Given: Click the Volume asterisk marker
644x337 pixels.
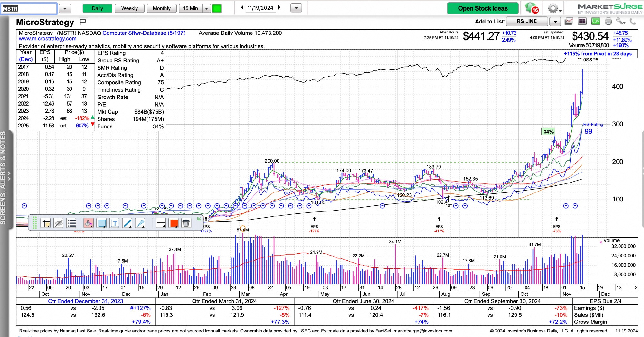Looking at the screenshot, I should tap(601, 242).
